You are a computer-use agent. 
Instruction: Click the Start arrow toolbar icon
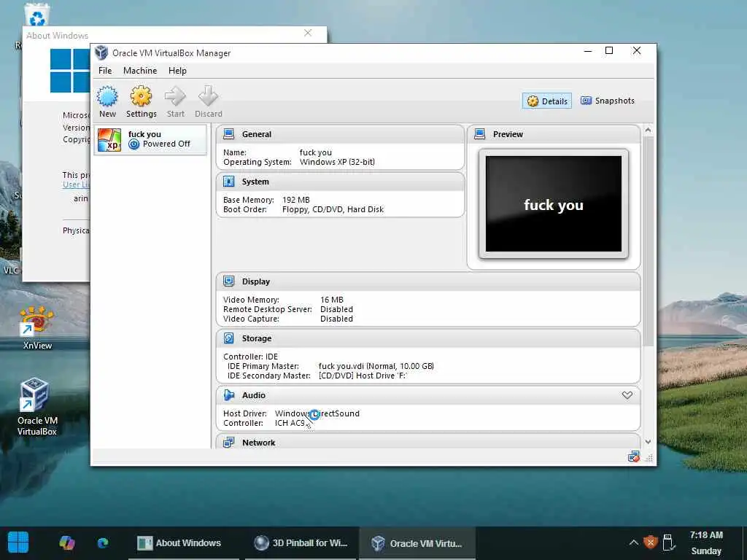click(x=175, y=97)
